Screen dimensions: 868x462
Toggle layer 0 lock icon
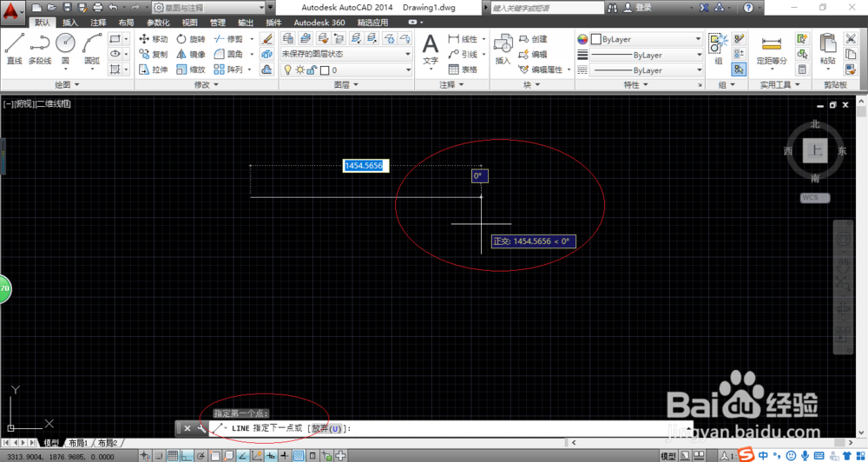(x=311, y=69)
